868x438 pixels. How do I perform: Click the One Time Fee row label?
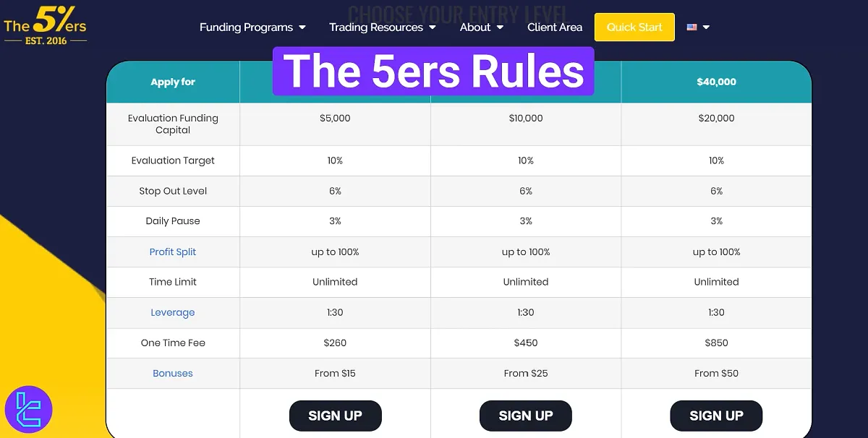click(x=172, y=343)
